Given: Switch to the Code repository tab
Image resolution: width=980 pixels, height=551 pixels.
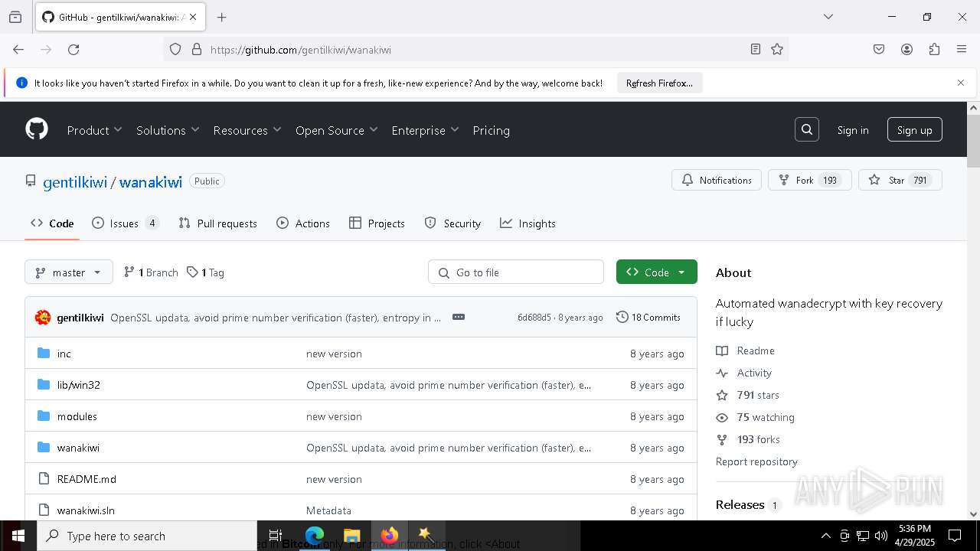Looking at the screenshot, I should click(x=52, y=223).
